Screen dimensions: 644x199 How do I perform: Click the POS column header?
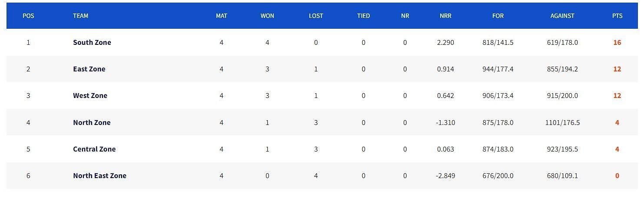click(x=28, y=16)
